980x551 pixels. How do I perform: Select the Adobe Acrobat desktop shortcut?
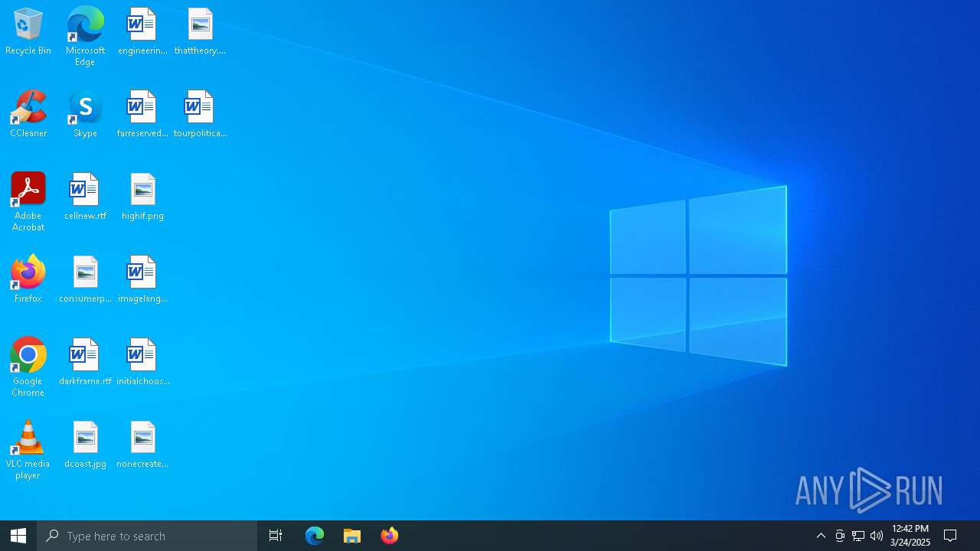pos(28,202)
